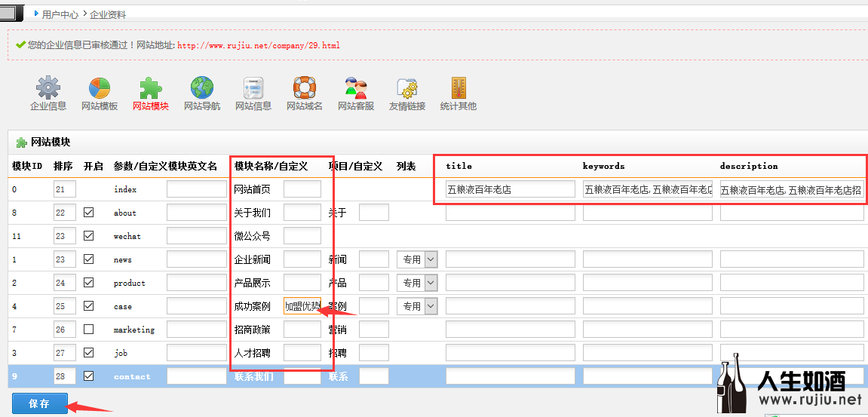Open the 统计其他 thermometer icon
The image size is (868, 417).
coord(459,87)
